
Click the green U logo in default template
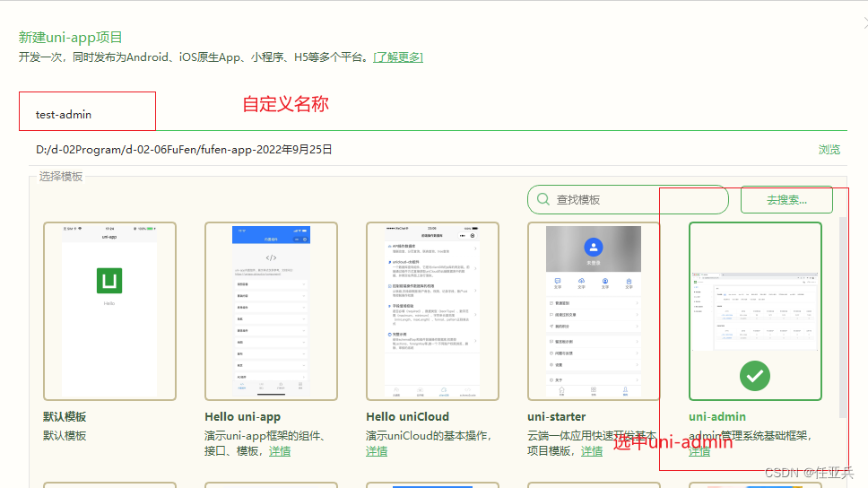(x=109, y=281)
